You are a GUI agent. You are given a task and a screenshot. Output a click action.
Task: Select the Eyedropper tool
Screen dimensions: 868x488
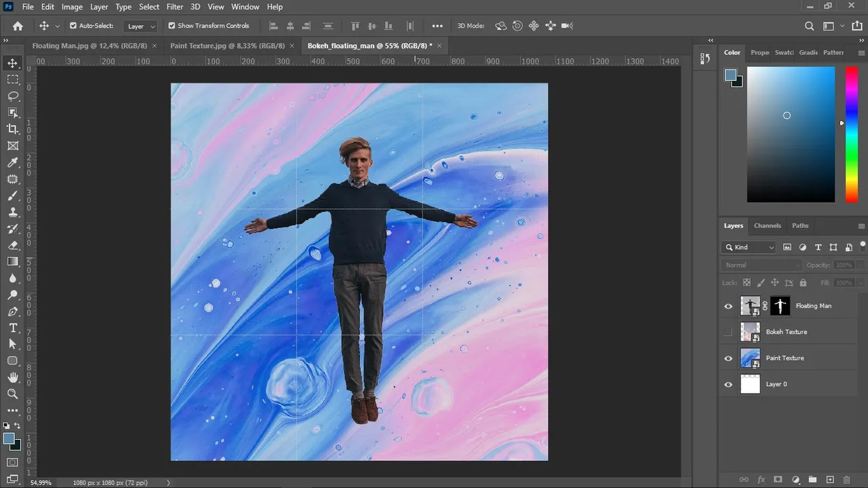coord(13,162)
